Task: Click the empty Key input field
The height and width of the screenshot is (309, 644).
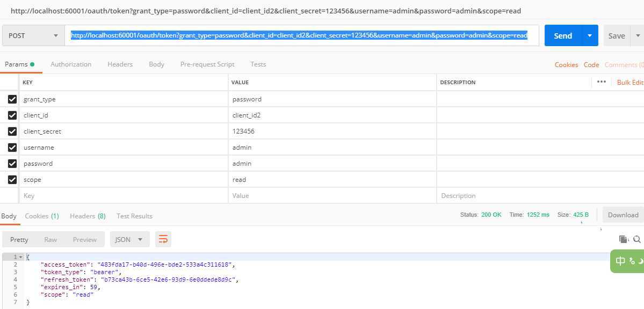Action: pyautogui.click(x=124, y=195)
